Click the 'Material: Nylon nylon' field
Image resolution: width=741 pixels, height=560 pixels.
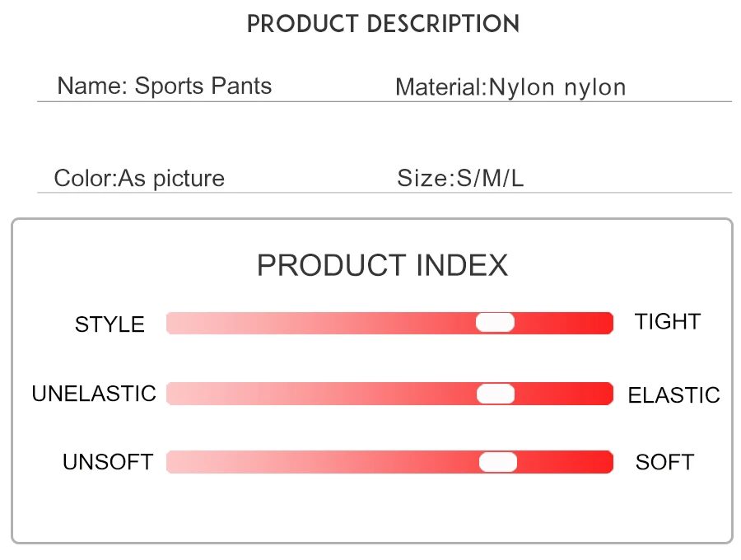point(510,87)
